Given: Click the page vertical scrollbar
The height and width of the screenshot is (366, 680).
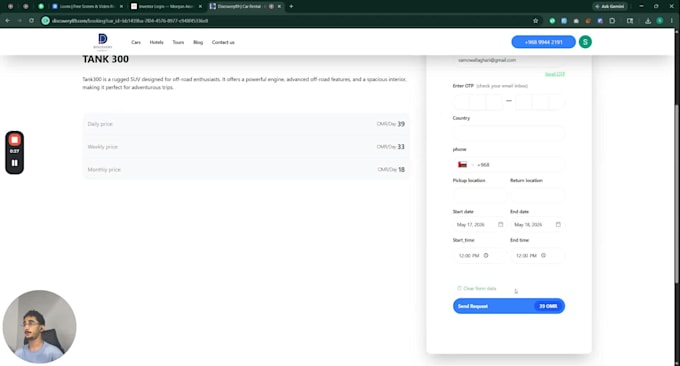Looking at the screenshot, I should tap(677, 193).
